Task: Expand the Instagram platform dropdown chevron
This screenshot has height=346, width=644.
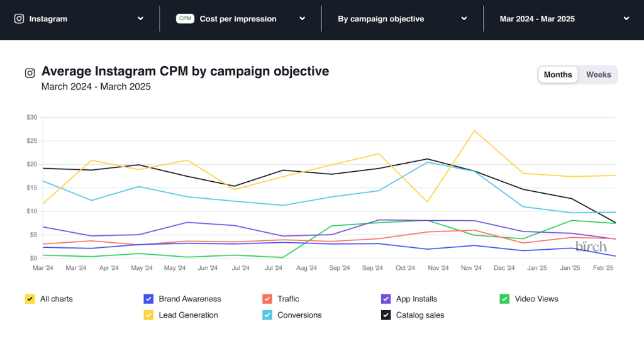Action: coord(140,19)
